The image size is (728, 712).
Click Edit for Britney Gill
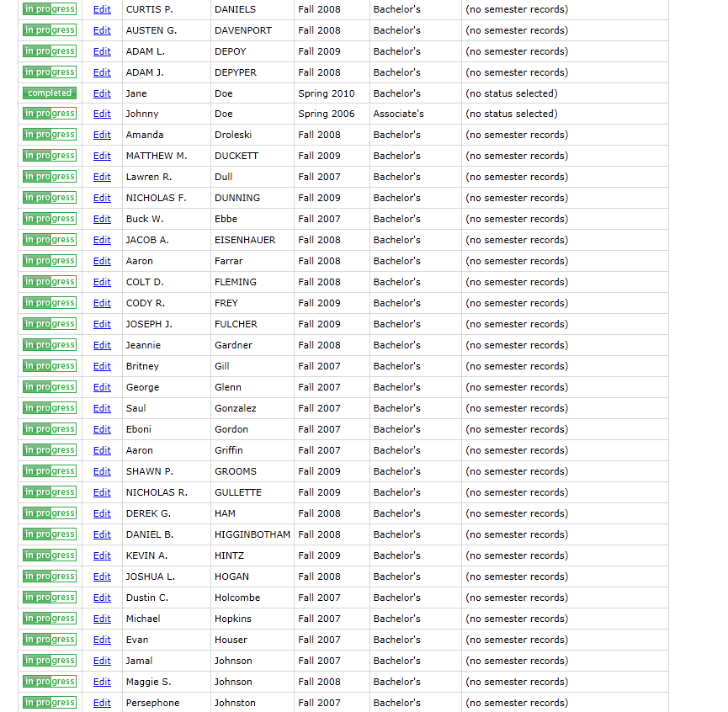[102, 366]
